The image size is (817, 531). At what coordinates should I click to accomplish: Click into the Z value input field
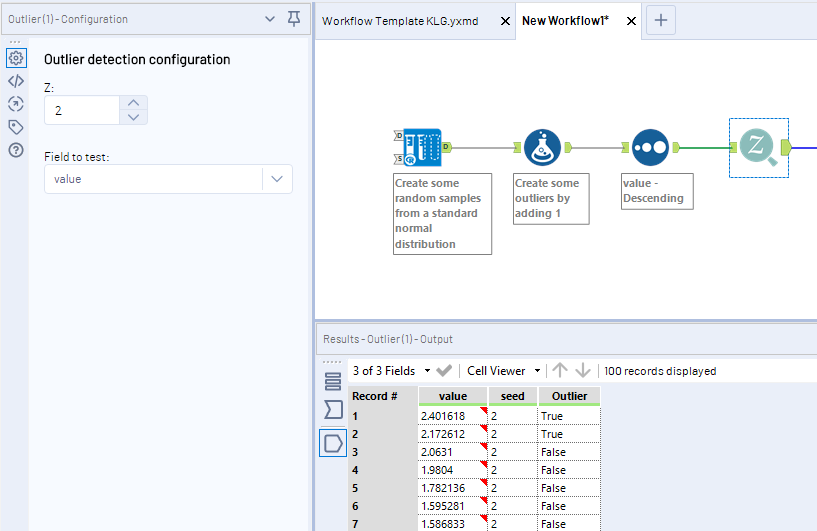(x=82, y=110)
